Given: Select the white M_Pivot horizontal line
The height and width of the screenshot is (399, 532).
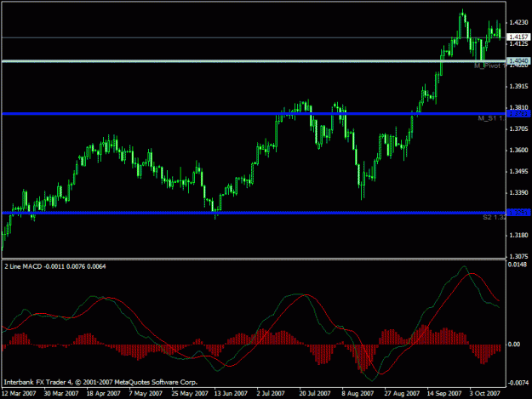Looking at the screenshot, I should pyautogui.click(x=254, y=61).
